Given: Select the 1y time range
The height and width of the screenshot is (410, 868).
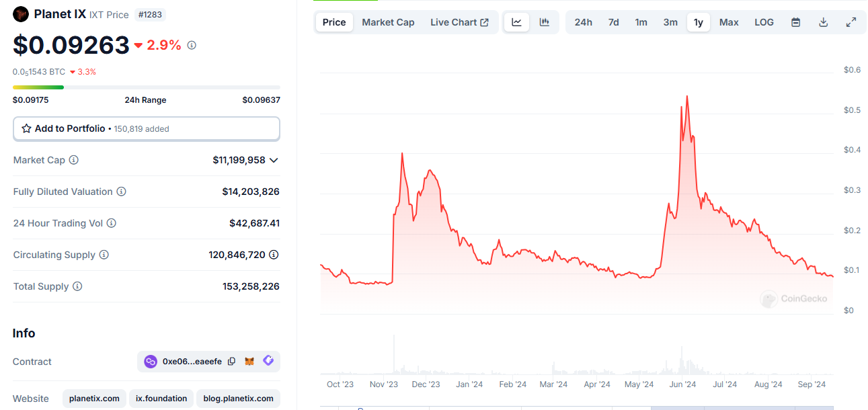Looking at the screenshot, I should pos(699,22).
